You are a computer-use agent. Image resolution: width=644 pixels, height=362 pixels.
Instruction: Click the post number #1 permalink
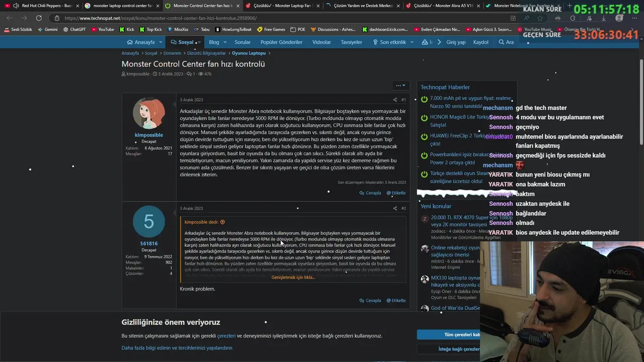coord(404,100)
